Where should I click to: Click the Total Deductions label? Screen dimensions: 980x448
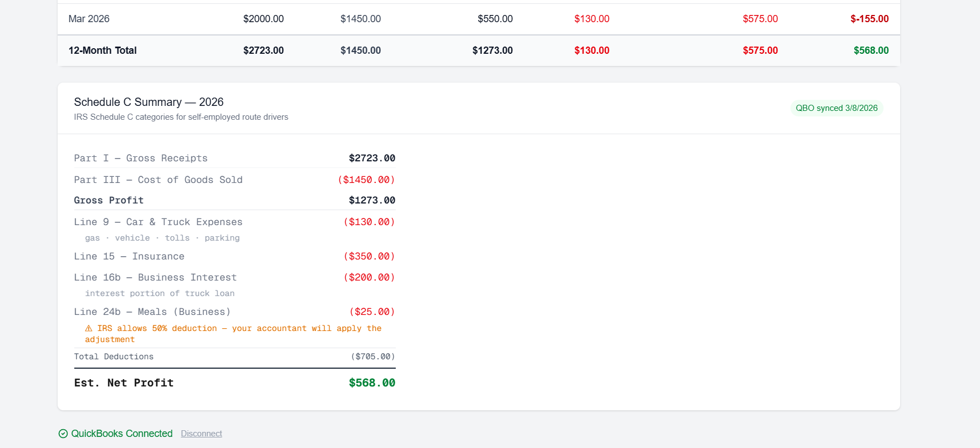click(x=114, y=357)
